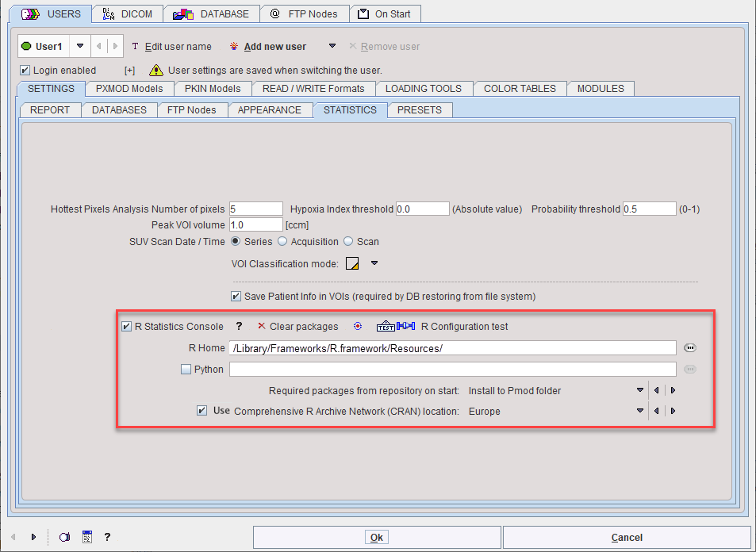Image resolution: width=756 pixels, height=552 pixels.
Task: Select next CRAN location
Action: point(673,412)
